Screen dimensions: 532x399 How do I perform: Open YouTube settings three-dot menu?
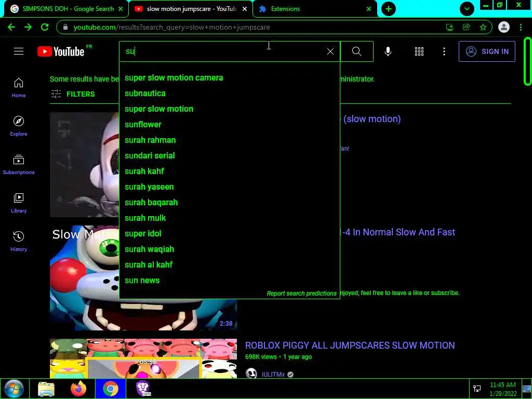tap(444, 51)
